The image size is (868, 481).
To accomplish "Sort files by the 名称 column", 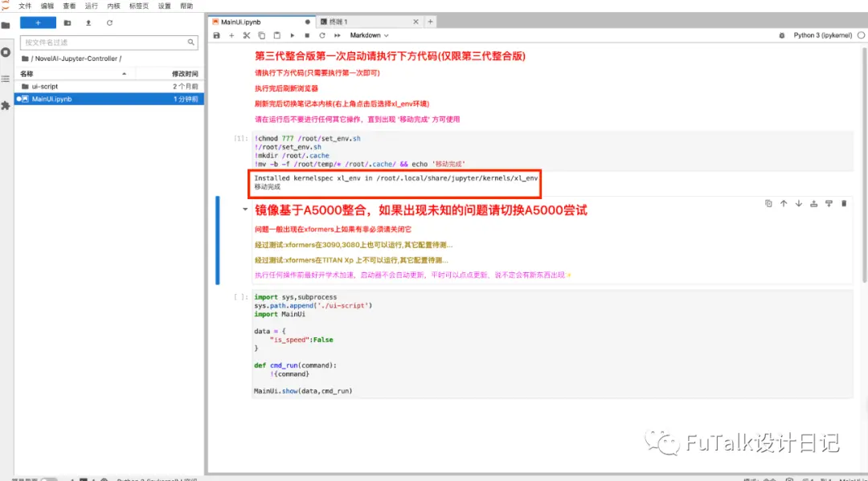I will (x=74, y=74).
